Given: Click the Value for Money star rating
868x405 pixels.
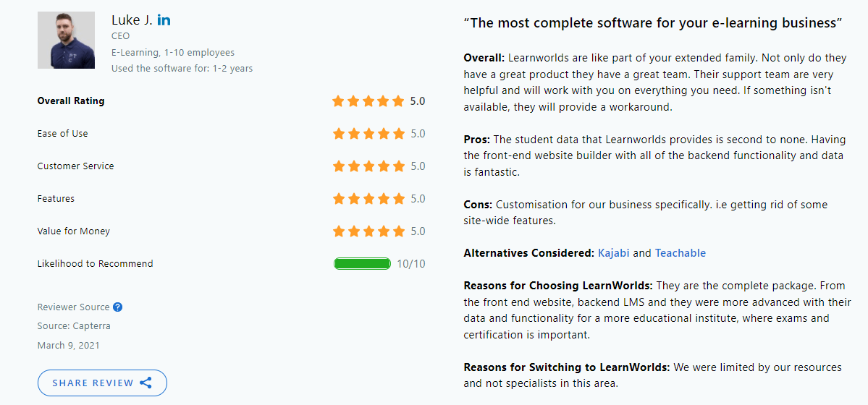Looking at the screenshot, I should pyautogui.click(x=368, y=231).
